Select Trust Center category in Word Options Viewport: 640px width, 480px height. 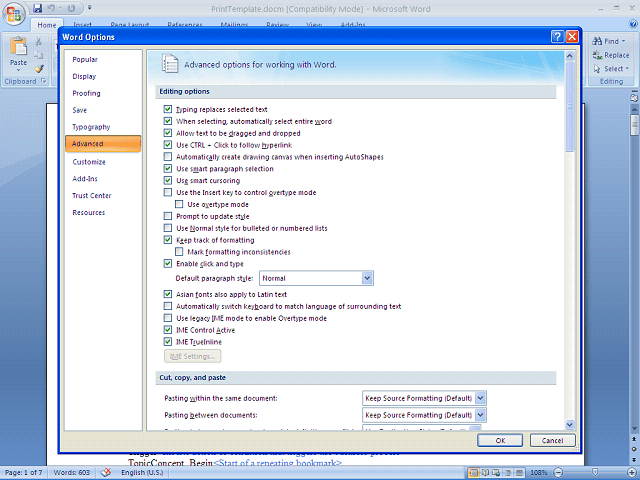pos(103,196)
